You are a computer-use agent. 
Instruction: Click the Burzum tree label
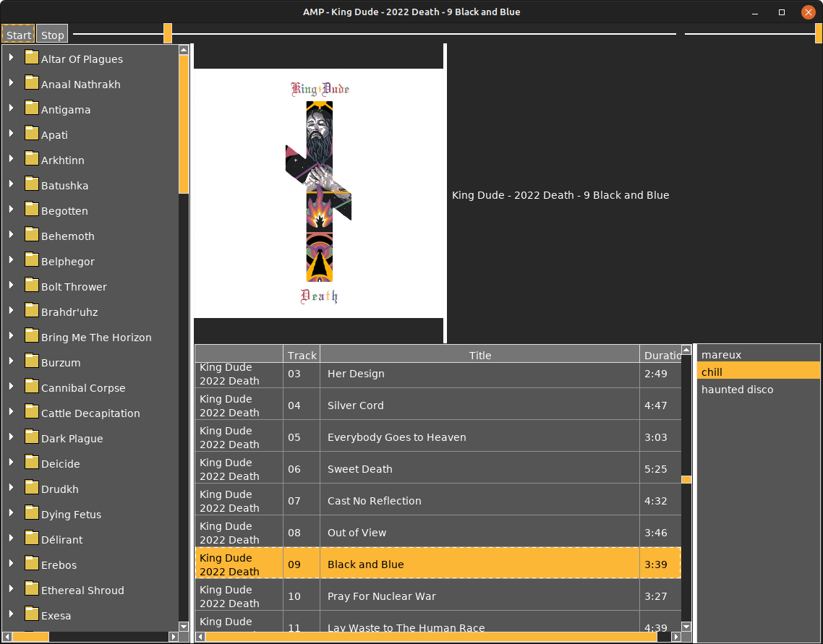[61, 363]
